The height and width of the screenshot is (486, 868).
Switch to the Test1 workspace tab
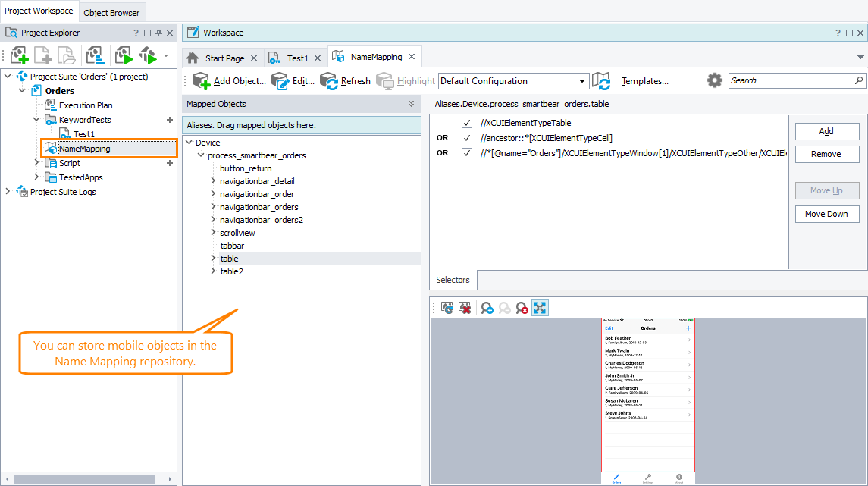tap(295, 56)
